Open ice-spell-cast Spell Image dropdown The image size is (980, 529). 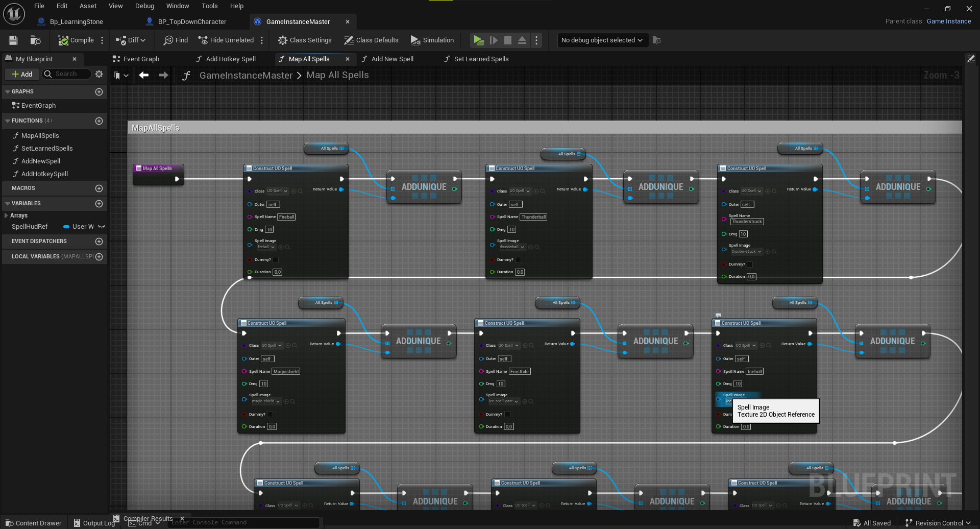coord(503,401)
